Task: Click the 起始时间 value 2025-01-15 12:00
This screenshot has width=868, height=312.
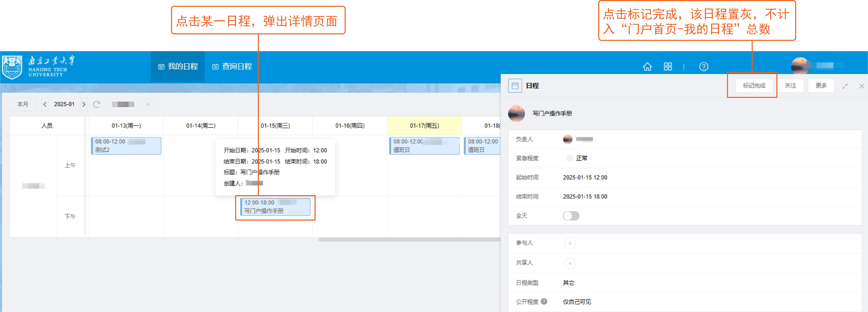Action: point(585,177)
